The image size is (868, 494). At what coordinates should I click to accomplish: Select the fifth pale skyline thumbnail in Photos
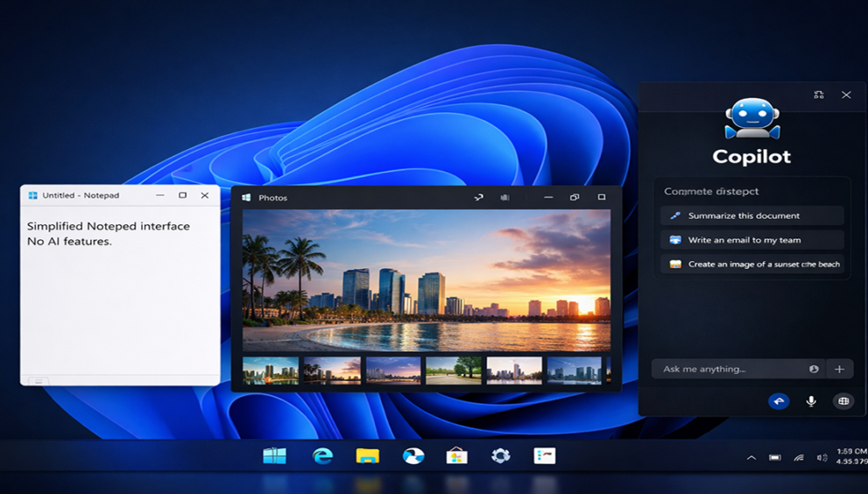(514, 370)
